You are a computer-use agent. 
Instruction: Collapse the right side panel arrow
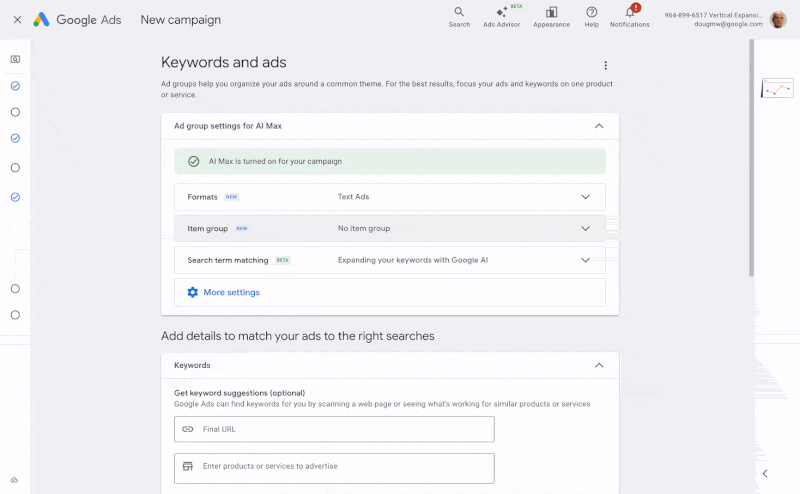coord(765,474)
